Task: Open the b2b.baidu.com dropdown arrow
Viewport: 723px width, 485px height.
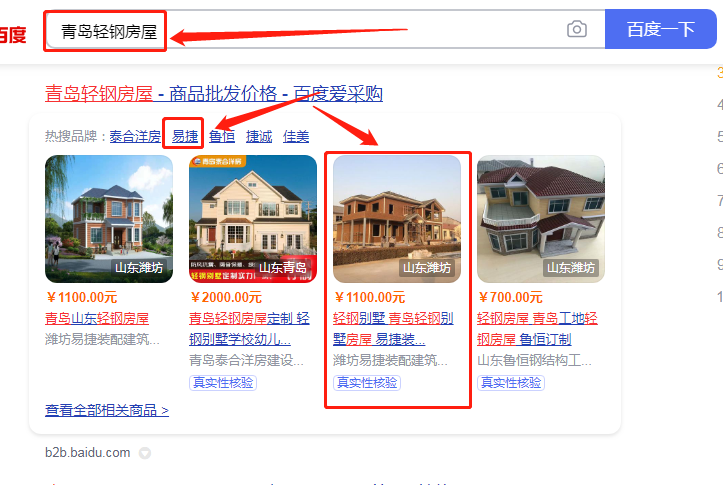Action: [145, 453]
